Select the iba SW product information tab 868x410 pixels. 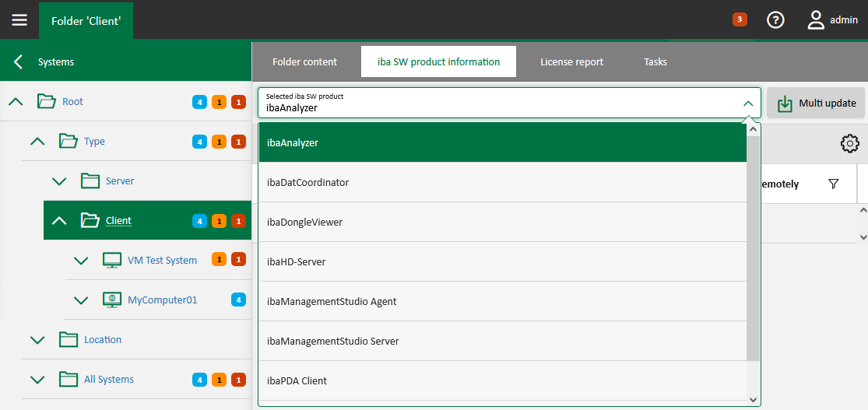438,61
